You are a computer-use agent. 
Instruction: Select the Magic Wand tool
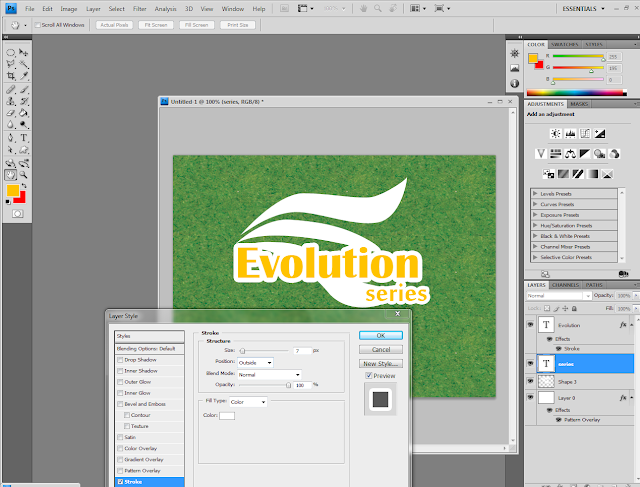click(x=24, y=64)
